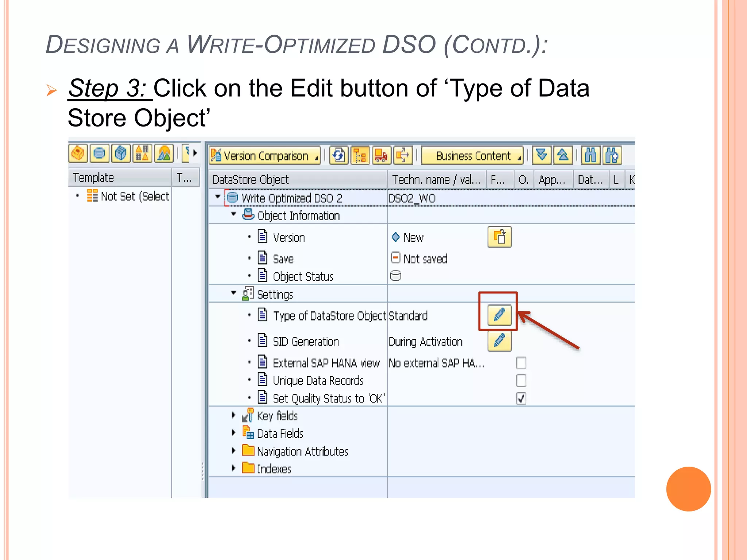
Task: Click Edit pencil for Type of DataStore Object
Action: coord(500,315)
